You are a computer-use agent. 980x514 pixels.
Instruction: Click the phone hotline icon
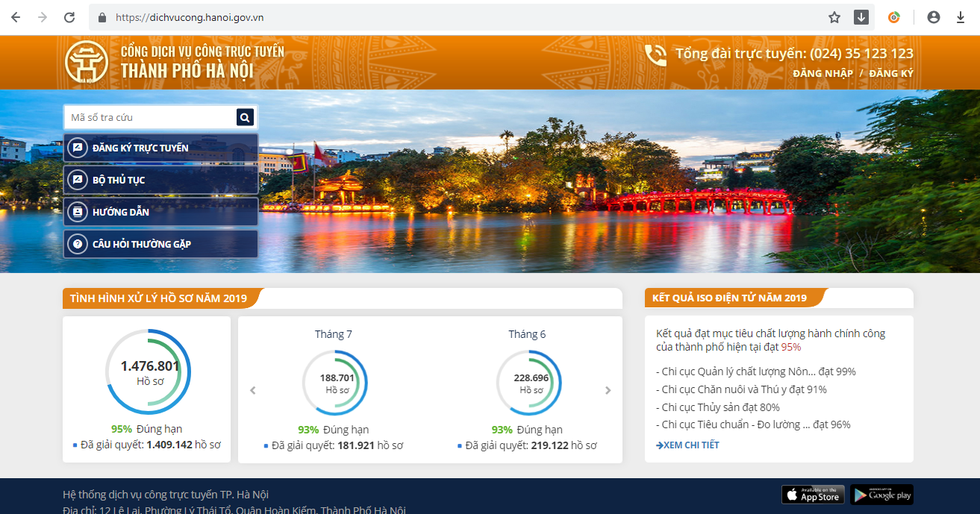click(x=655, y=55)
